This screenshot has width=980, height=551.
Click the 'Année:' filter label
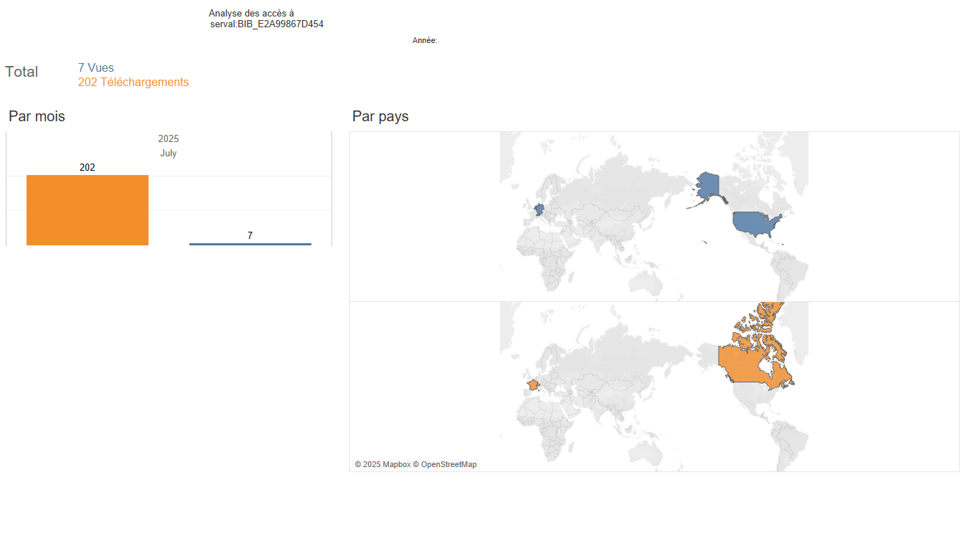(x=425, y=41)
